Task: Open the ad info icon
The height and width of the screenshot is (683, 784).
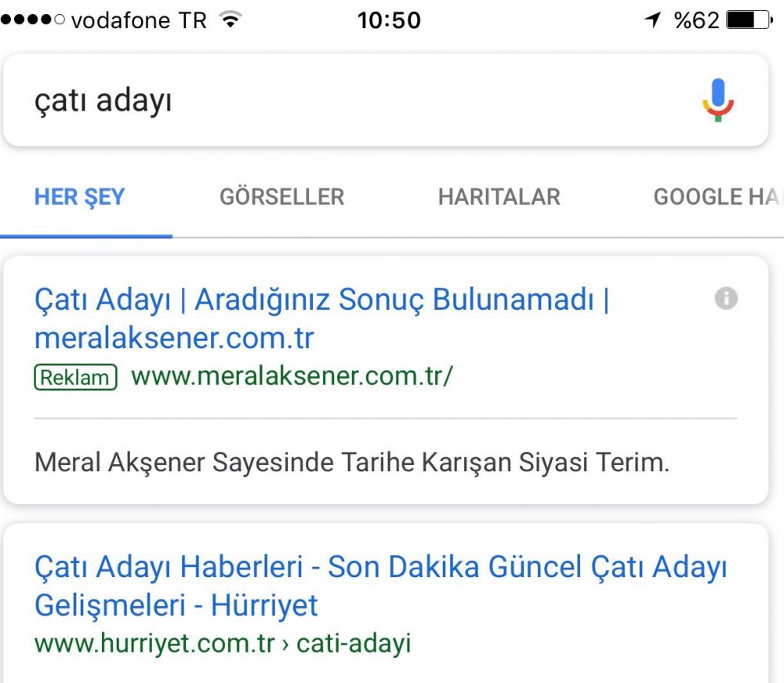Action: 726,299
